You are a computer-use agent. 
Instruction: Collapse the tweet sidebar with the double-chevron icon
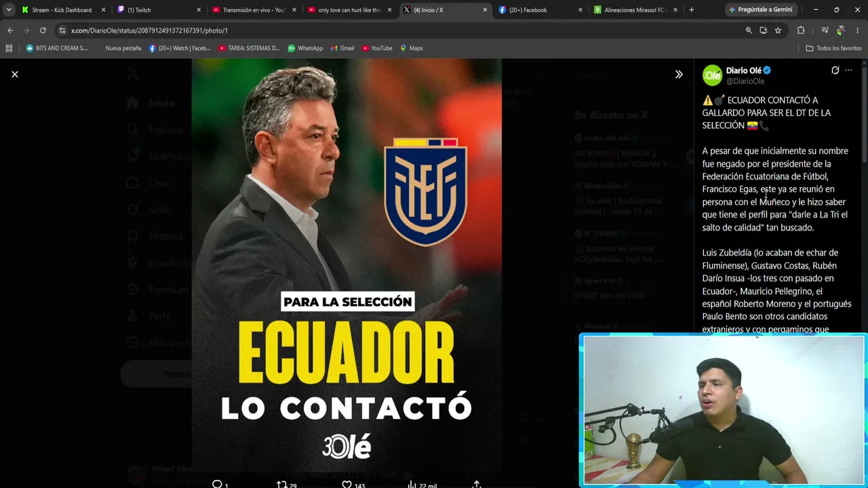[679, 75]
